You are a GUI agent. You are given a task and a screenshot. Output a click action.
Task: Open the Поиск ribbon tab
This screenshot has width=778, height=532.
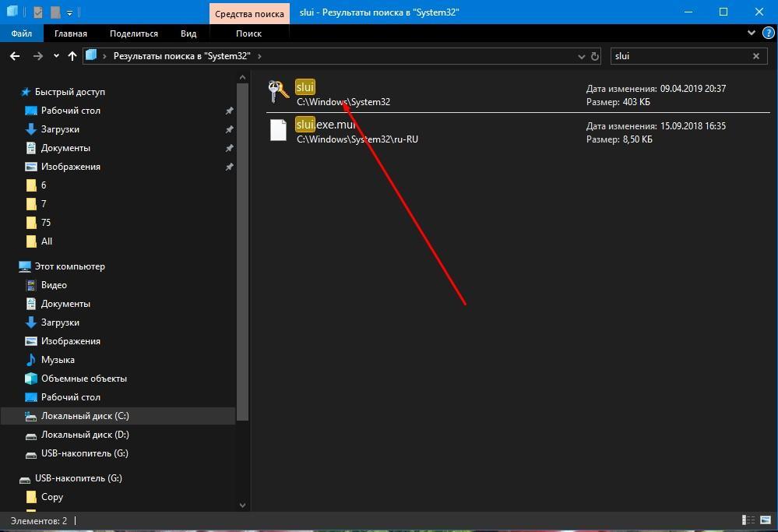tap(248, 33)
